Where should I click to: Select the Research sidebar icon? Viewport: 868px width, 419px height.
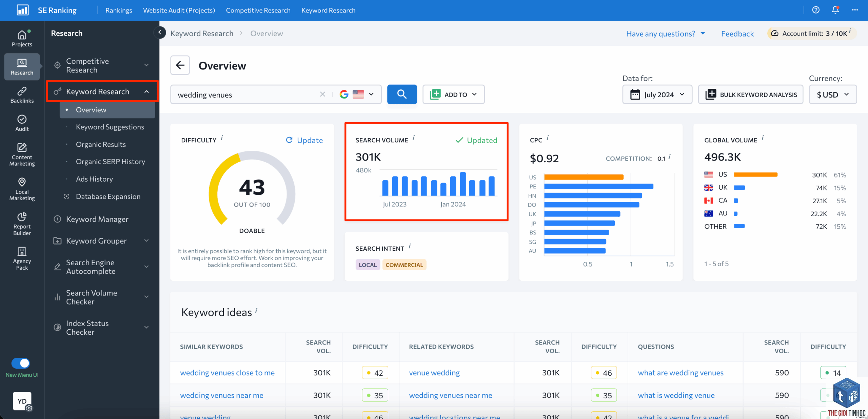pyautogui.click(x=22, y=66)
